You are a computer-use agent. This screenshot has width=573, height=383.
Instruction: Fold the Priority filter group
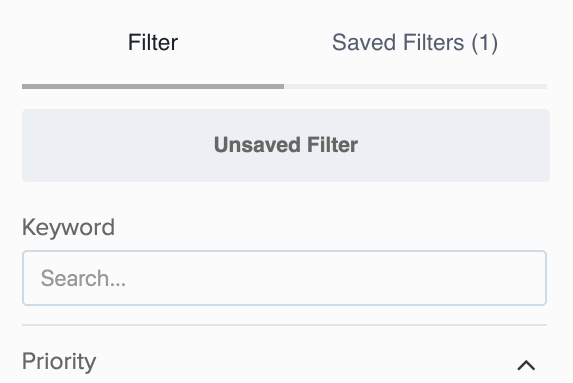[x=526, y=365]
